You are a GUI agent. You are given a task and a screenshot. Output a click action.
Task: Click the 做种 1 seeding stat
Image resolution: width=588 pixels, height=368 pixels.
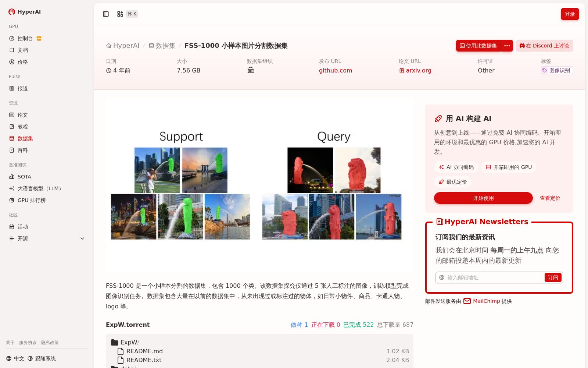(x=299, y=325)
